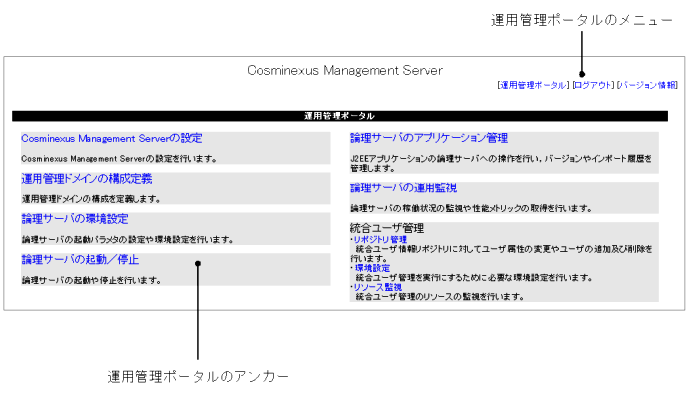Open 論理サーバの起動/停止 link
The height and width of the screenshot is (398, 688).
[80, 259]
